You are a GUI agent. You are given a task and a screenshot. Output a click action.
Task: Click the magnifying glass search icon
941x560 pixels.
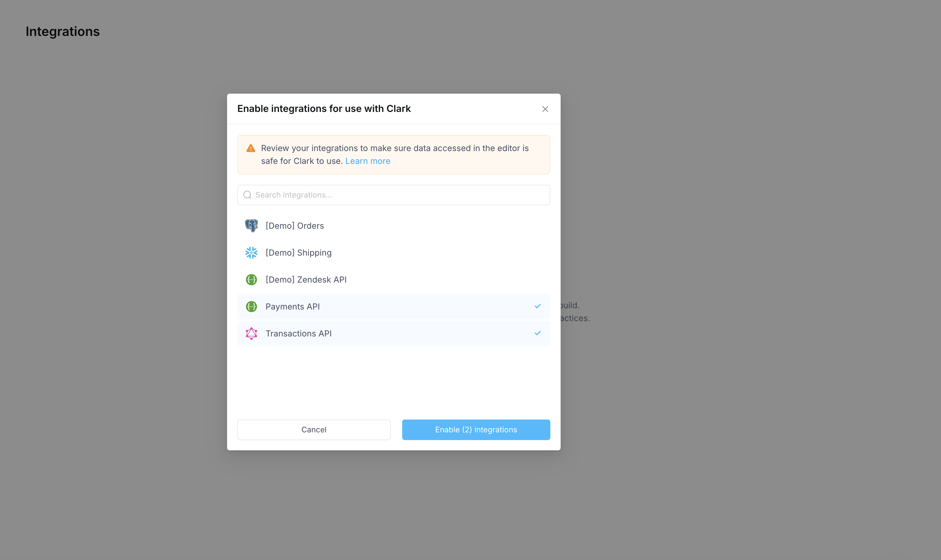[x=248, y=195]
